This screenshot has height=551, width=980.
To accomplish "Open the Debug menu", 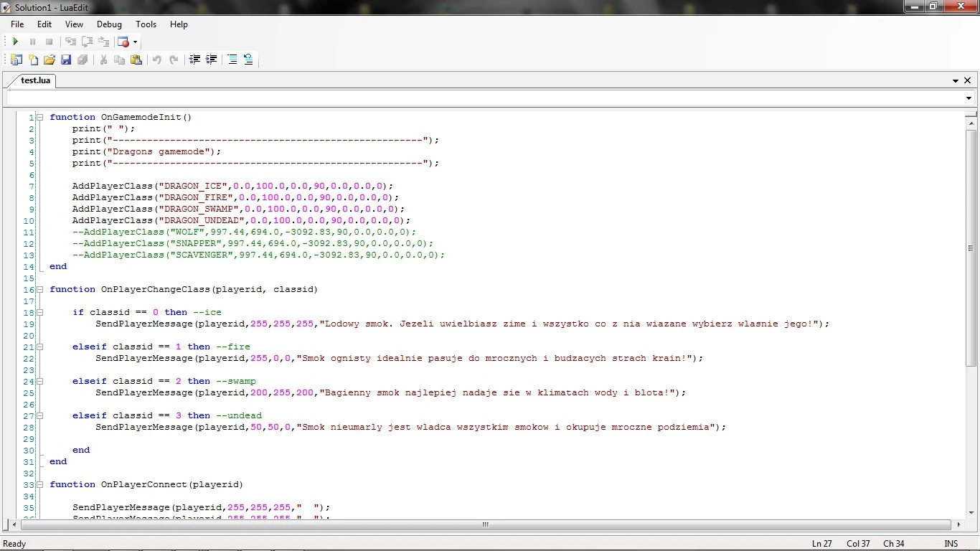I will coord(109,24).
